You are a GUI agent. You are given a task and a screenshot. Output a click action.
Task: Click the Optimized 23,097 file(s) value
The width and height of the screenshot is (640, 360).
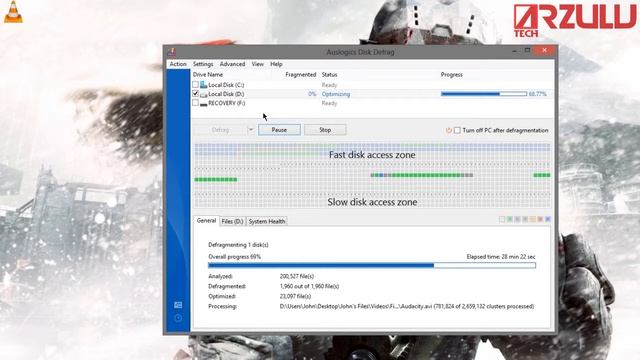295,296
